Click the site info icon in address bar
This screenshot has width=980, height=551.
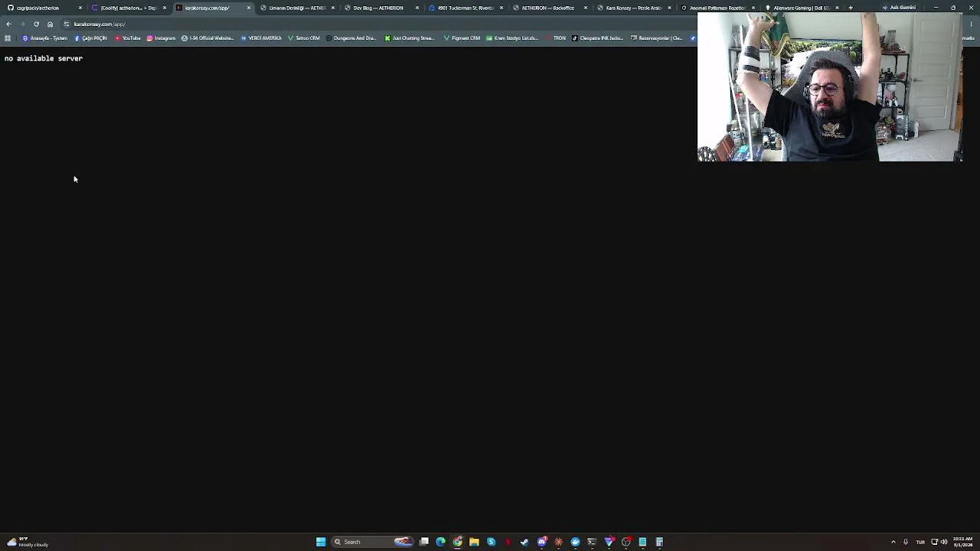(66, 24)
